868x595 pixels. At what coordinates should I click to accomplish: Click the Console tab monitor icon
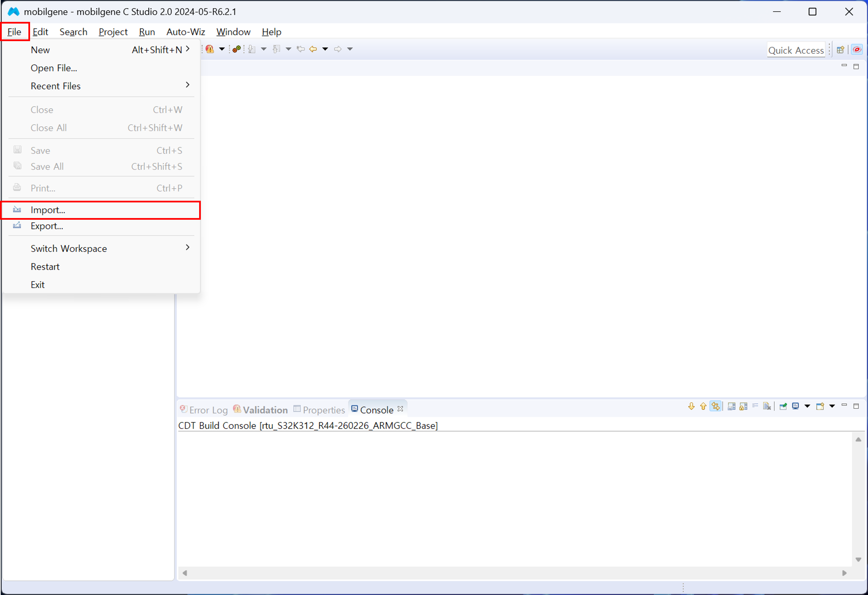[355, 409]
